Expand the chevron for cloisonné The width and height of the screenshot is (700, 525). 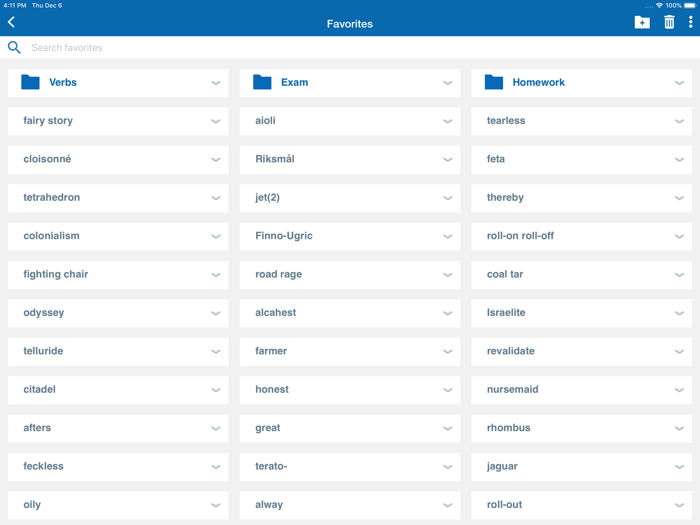[216, 159]
